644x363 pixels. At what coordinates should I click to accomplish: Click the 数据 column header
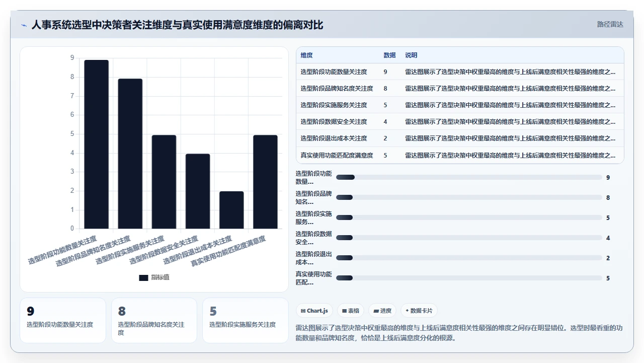[x=389, y=55]
